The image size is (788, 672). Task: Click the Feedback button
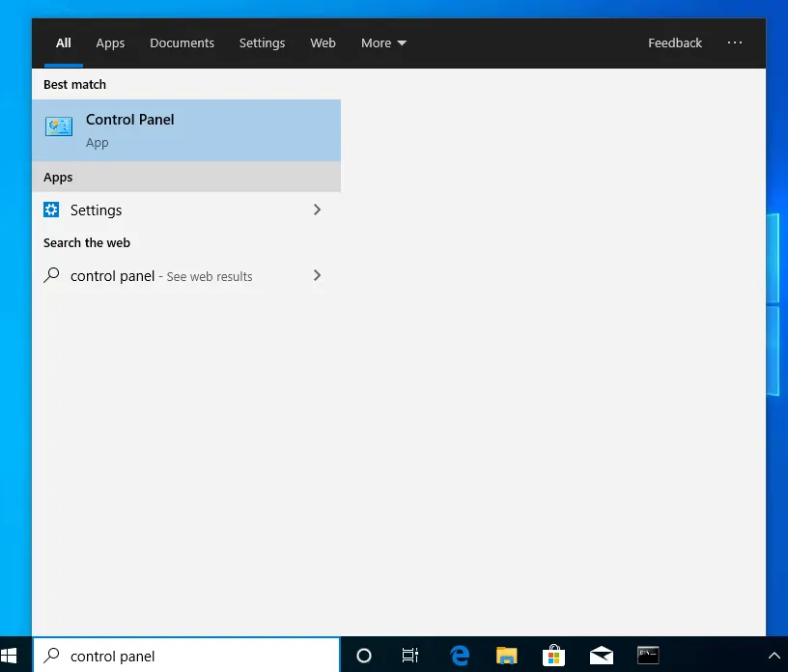click(674, 43)
